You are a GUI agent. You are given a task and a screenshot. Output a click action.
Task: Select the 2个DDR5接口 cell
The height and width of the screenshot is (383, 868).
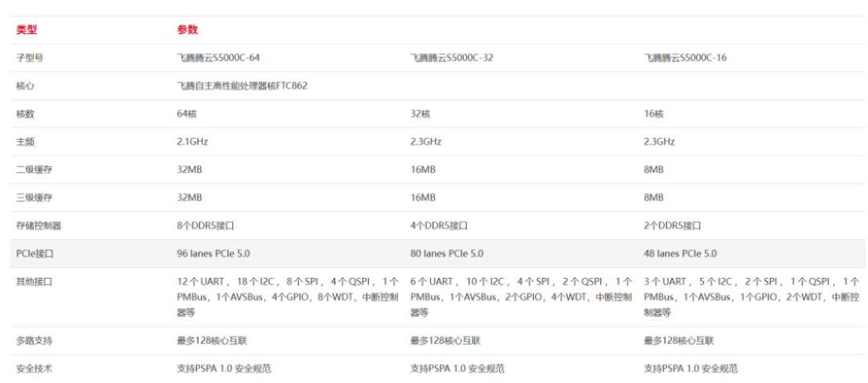tap(674, 226)
